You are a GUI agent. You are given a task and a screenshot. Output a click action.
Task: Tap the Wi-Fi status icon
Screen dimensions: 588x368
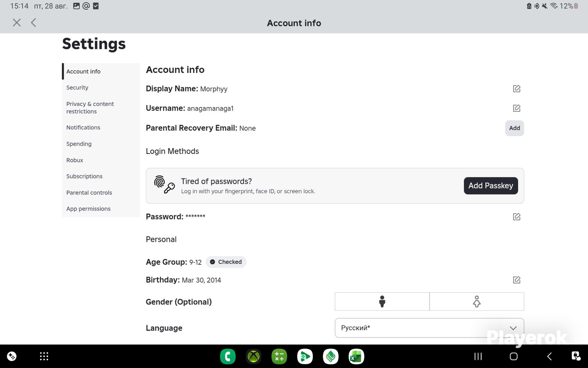(554, 6)
